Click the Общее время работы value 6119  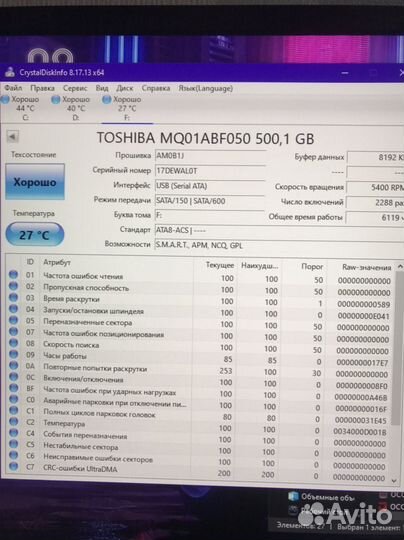pos(375,217)
